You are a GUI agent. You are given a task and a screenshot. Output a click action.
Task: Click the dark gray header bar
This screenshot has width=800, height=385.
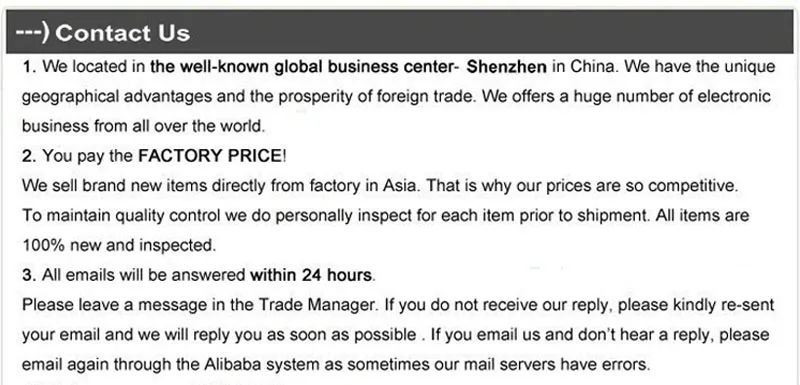[x=400, y=32]
